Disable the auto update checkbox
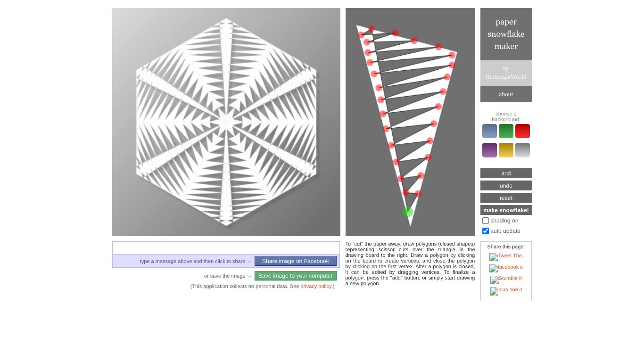The image size is (644, 362). pyautogui.click(x=486, y=231)
